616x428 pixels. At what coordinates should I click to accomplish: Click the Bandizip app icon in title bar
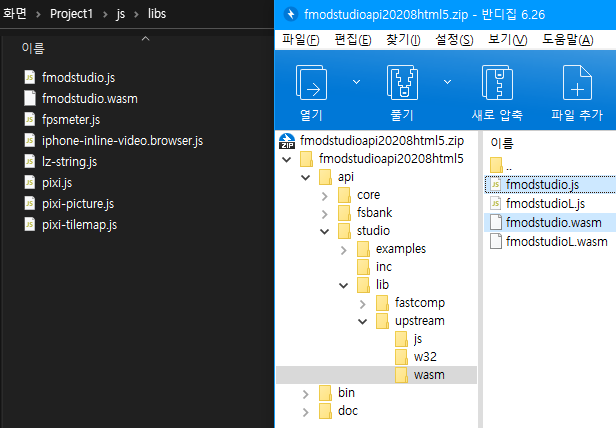[x=291, y=15]
